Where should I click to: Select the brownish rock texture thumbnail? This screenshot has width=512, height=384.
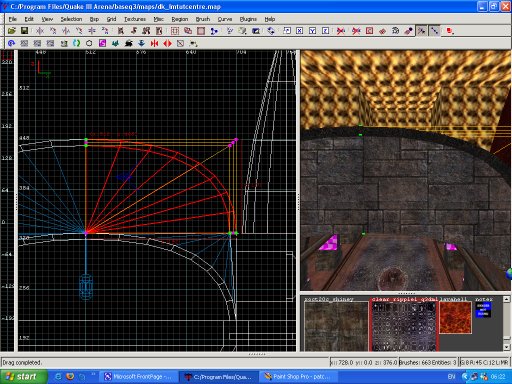[336, 326]
